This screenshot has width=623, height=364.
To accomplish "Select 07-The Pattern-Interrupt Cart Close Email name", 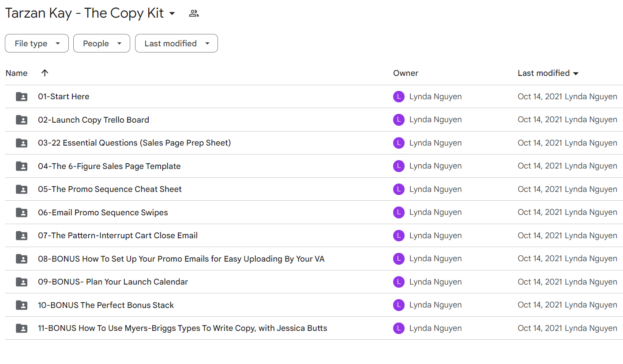I will click(118, 236).
